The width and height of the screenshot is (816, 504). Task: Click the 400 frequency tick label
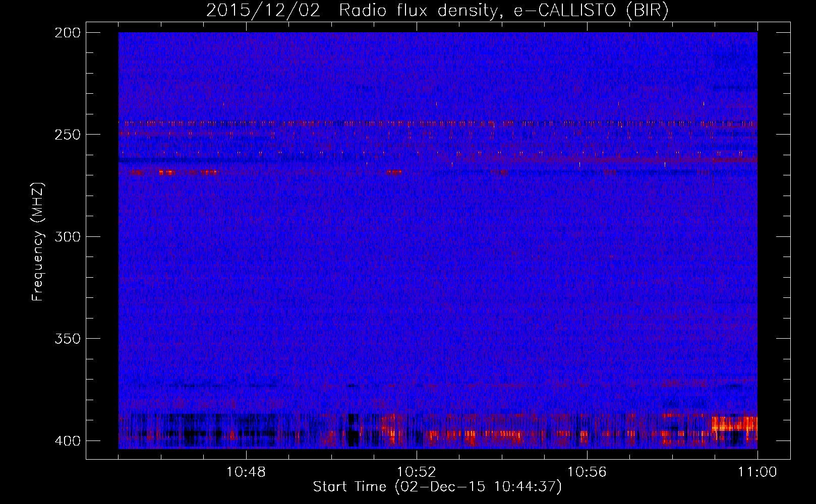(x=67, y=441)
